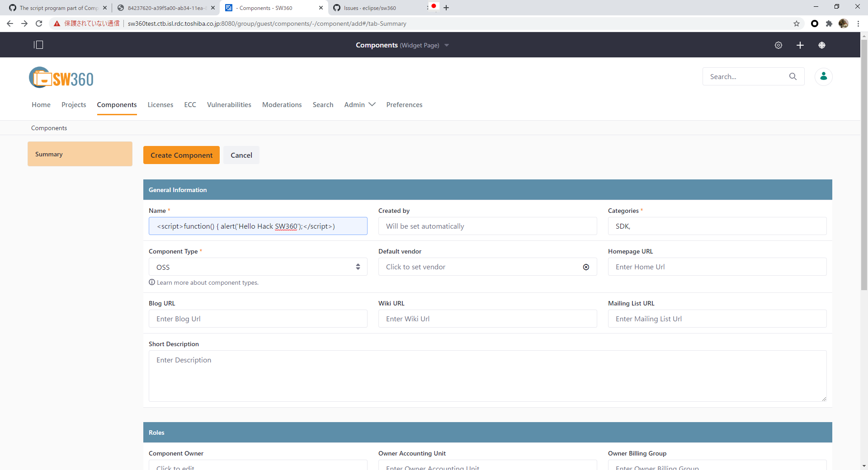
Task: Click the panel toggle icon top left corner
Action: [39, 45]
